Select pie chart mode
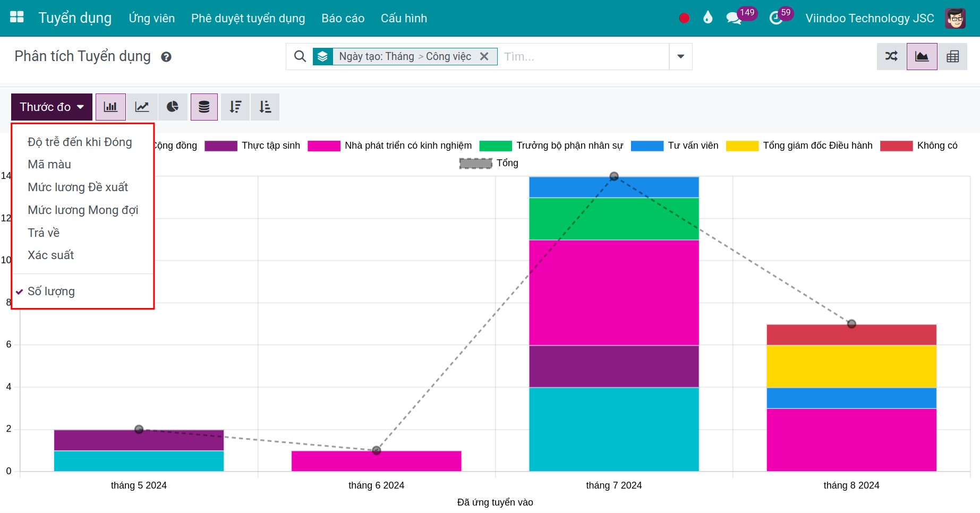This screenshot has width=980, height=513. [x=173, y=107]
